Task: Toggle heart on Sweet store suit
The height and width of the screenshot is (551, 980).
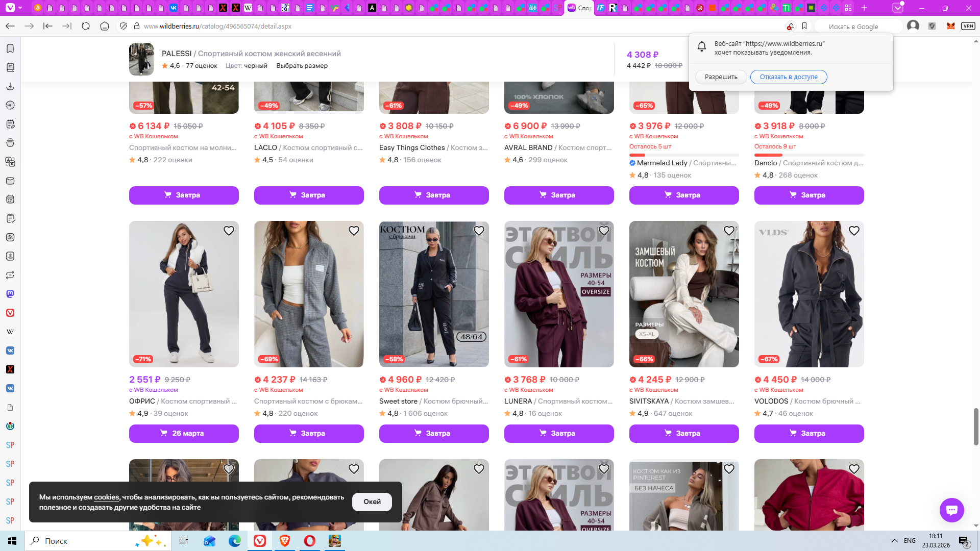Action: [479, 231]
